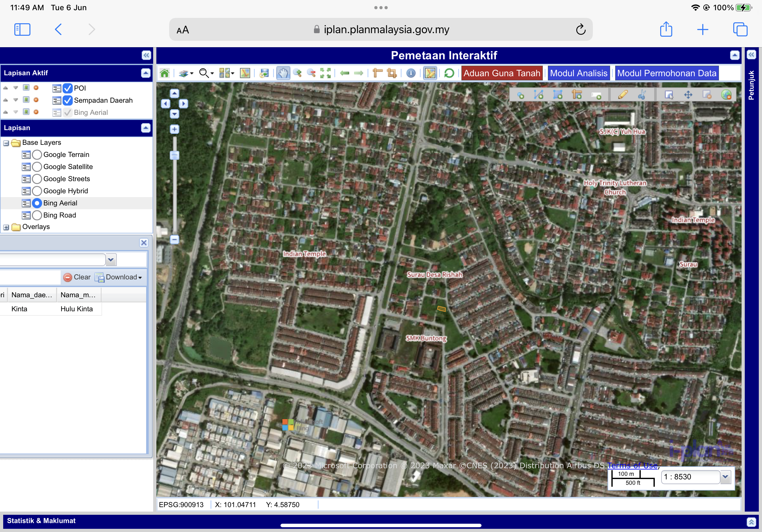The height and width of the screenshot is (532, 762).
Task: Open Modul Permohonan Data
Action: pyautogui.click(x=666, y=73)
